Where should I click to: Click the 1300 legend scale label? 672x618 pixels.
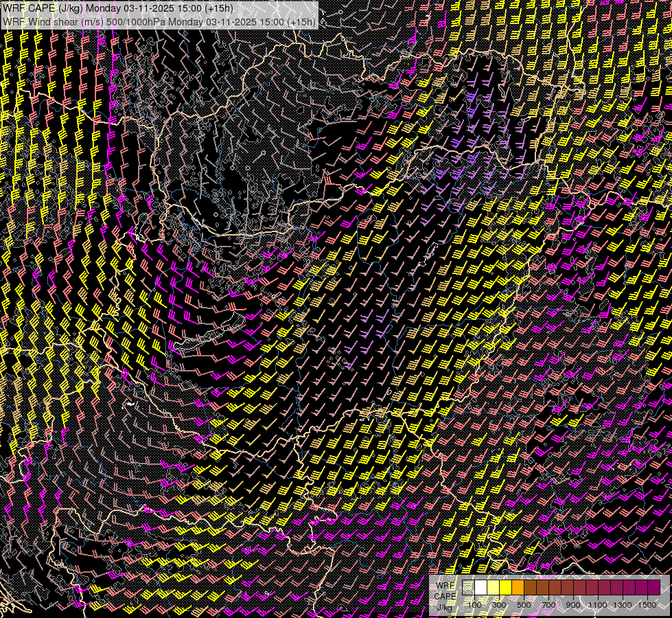tap(623, 605)
